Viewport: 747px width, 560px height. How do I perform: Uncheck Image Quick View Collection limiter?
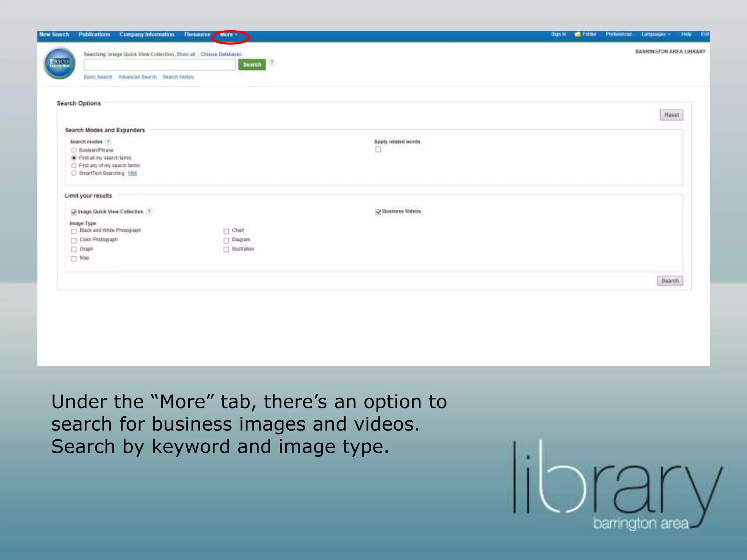coord(74,212)
